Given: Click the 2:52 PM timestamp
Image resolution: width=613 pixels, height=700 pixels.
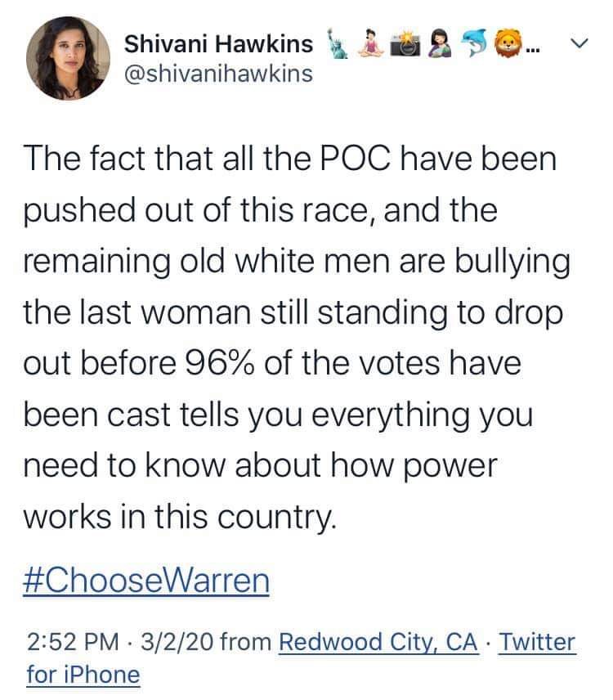Looking at the screenshot, I should click(74, 642).
